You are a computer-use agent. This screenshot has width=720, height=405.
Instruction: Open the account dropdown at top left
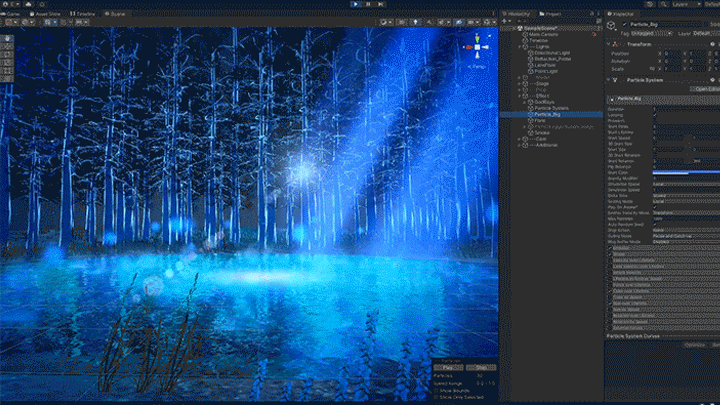13,4
